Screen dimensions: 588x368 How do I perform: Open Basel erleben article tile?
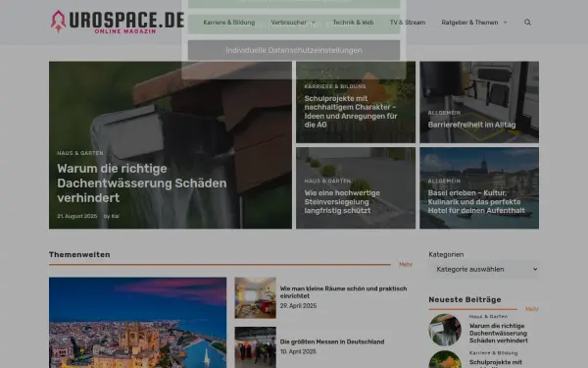click(x=479, y=187)
